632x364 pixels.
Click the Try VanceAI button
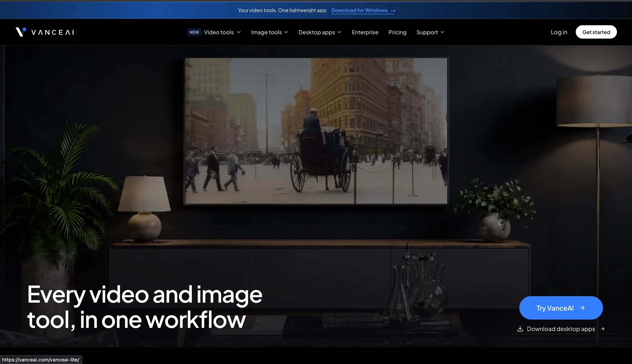pyautogui.click(x=561, y=308)
